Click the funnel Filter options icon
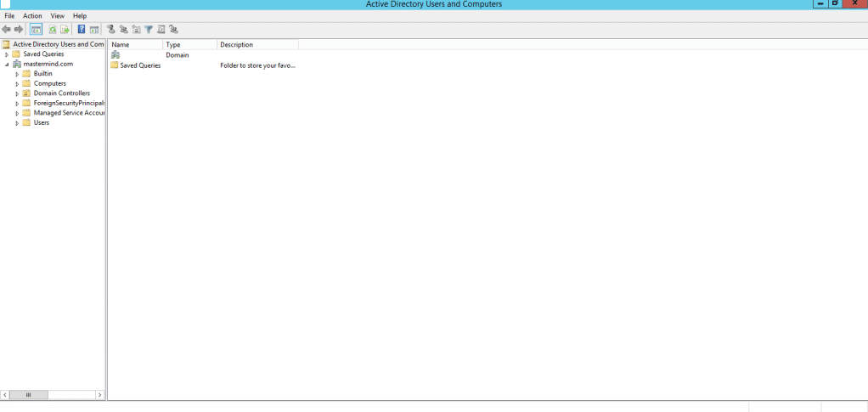 pyautogui.click(x=149, y=29)
